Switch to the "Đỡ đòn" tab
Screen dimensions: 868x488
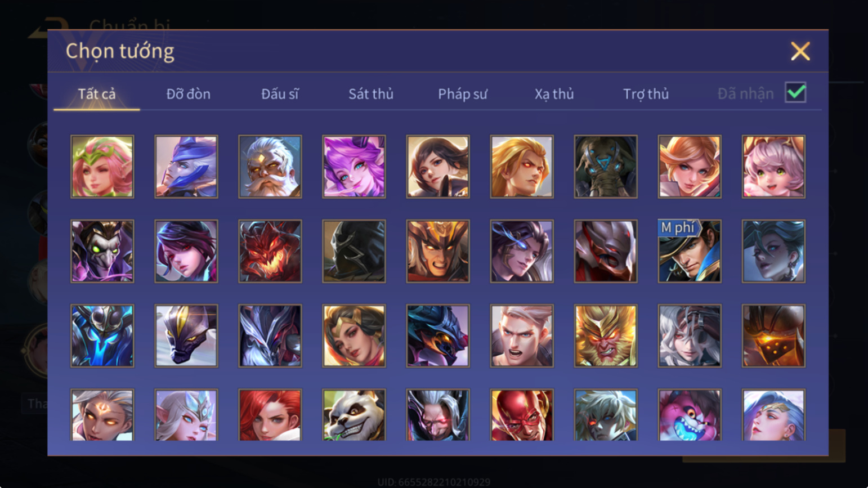click(188, 94)
